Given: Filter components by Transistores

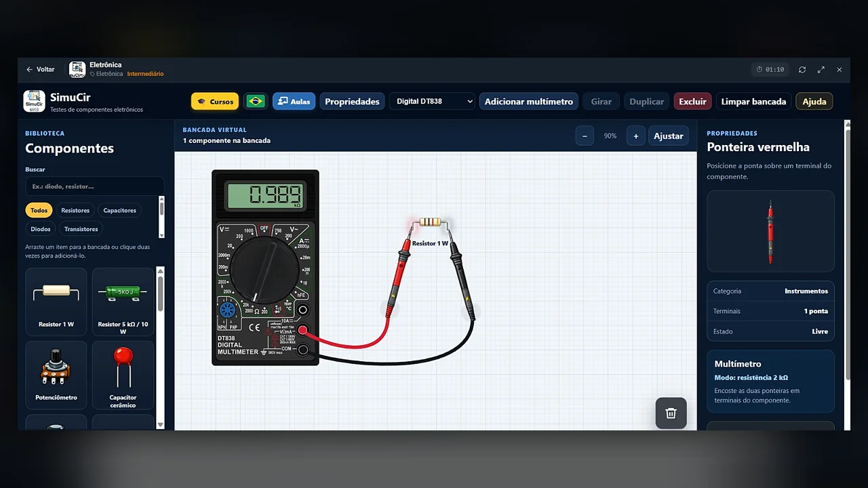Looking at the screenshot, I should (81, 229).
